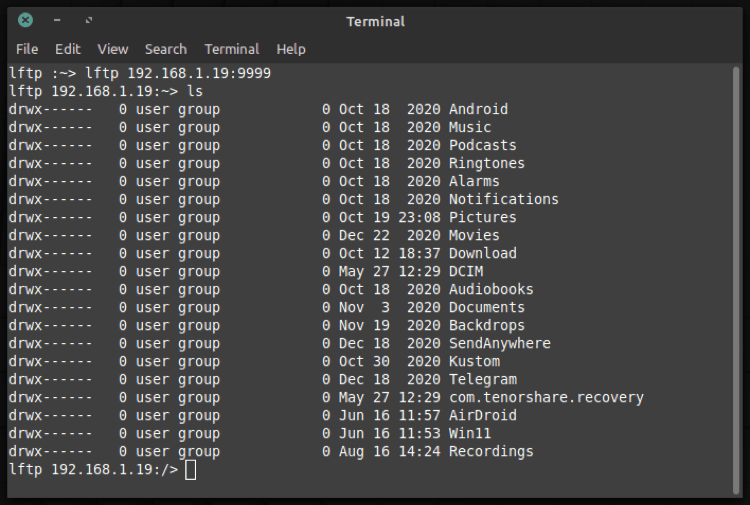
Task: Maximize the Terminal window
Action: [89, 20]
